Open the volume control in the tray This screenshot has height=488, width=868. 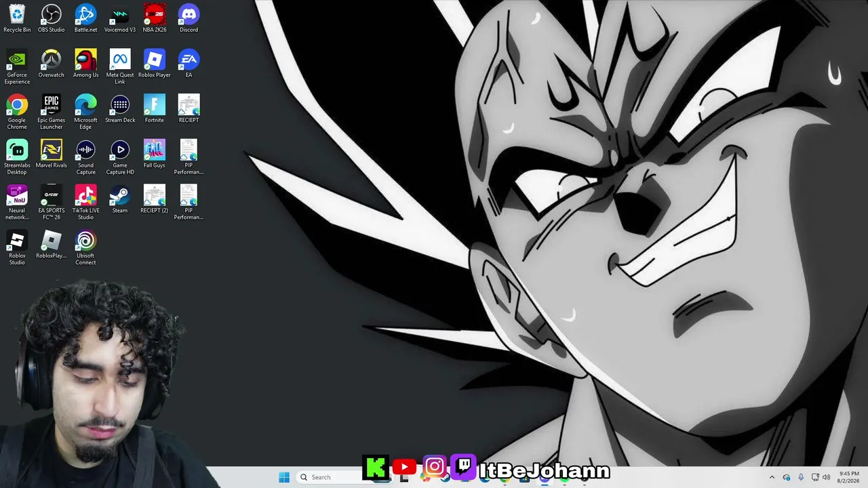click(827, 477)
